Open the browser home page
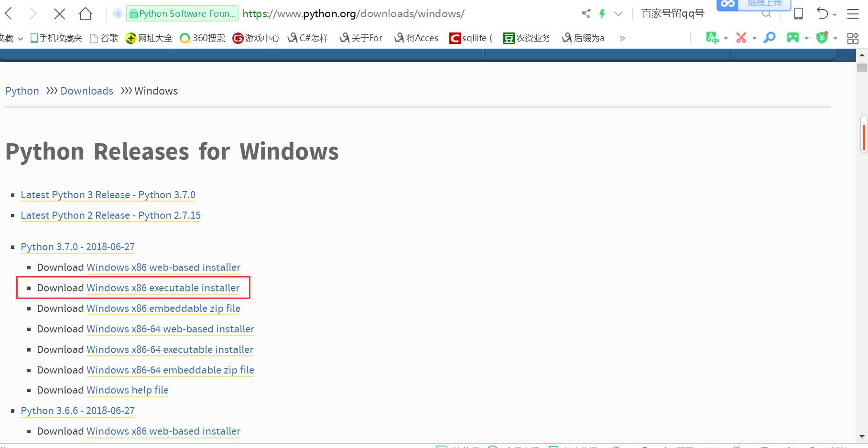 click(85, 13)
